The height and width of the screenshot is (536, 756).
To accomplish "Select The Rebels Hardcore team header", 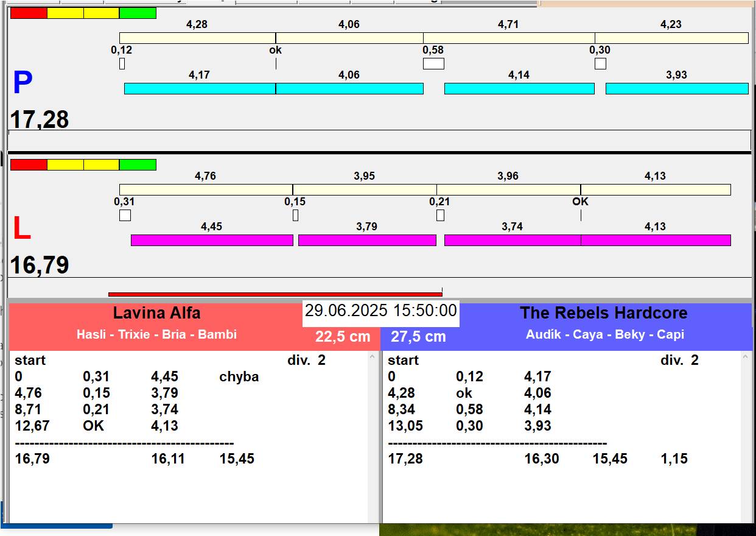I will [x=603, y=313].
